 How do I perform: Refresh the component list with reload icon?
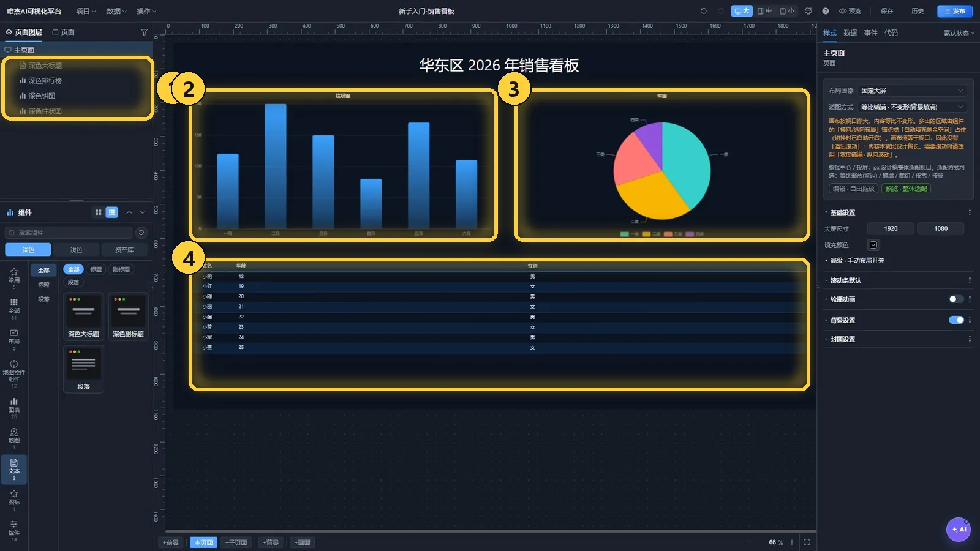(x=141, y=233)
